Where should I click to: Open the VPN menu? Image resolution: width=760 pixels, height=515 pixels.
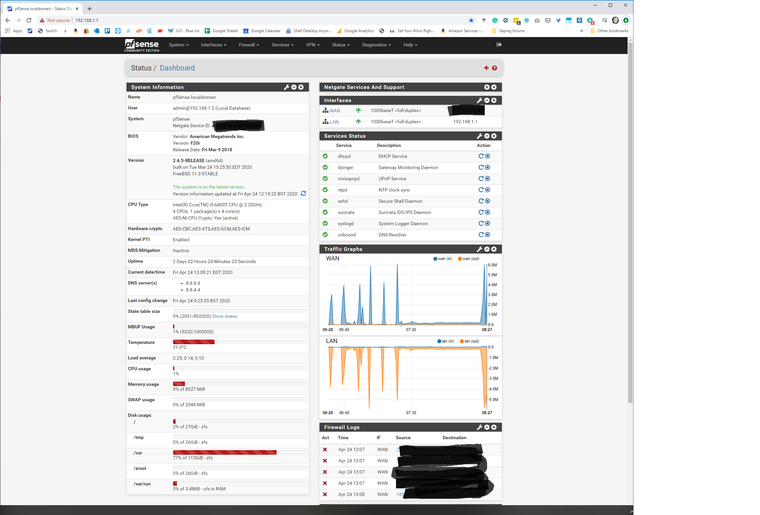click(x=313, y=45)
